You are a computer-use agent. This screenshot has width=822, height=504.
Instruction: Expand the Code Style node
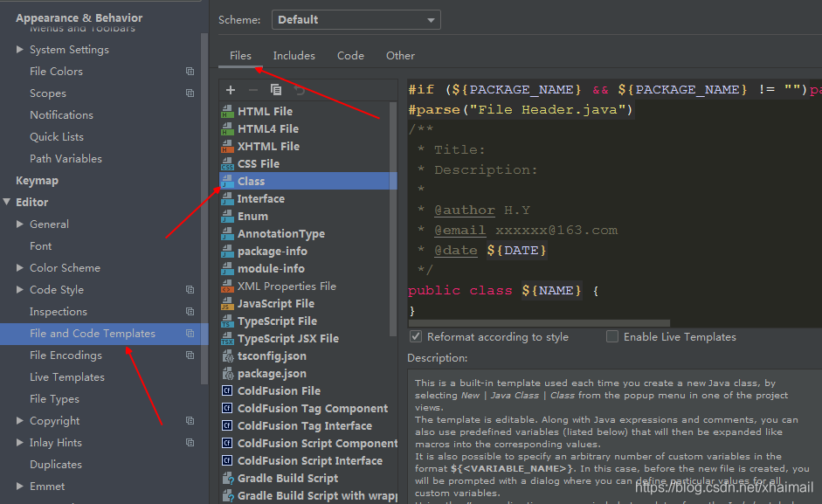pyautogui.click(x=20, y=289)
